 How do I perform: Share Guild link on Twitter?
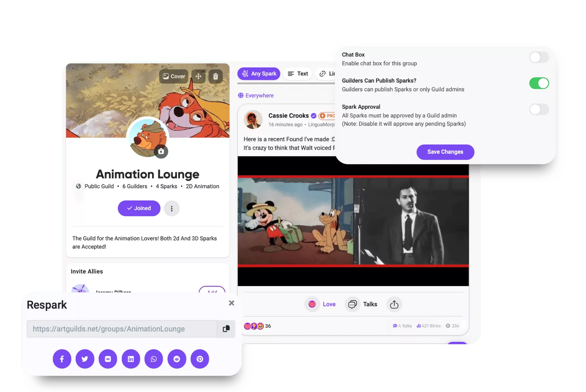point(85,359)
